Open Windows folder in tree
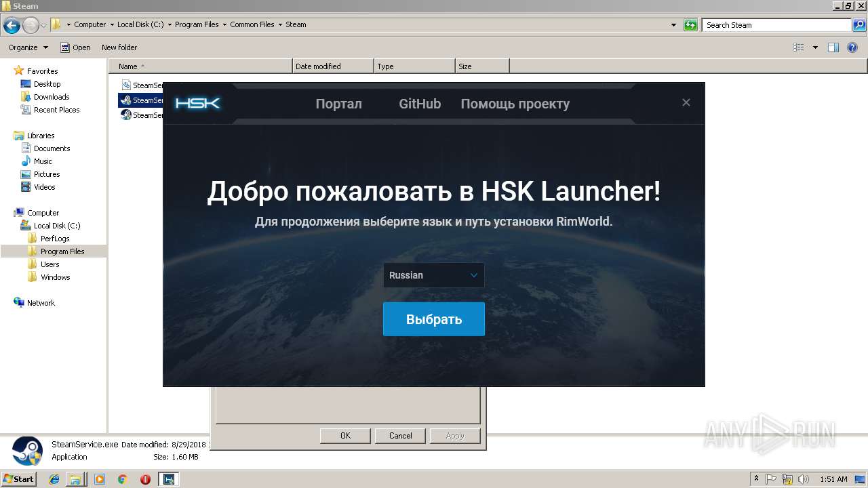The width and height of the screenshot is (868, 488). click(x=55, y=277)
